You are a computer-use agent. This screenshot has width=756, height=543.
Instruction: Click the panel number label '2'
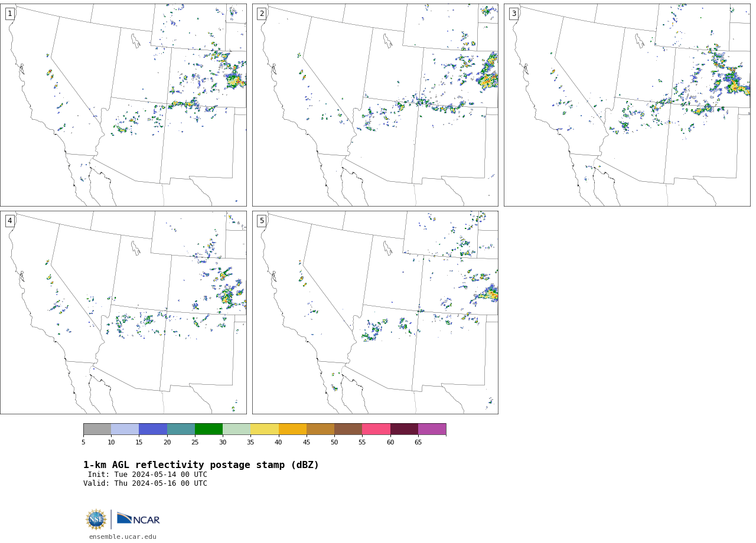262,14
